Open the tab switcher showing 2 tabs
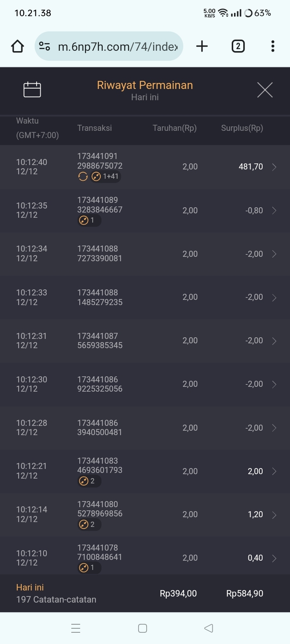This screenshot has width=290, height=644. [x=238, y=47]
